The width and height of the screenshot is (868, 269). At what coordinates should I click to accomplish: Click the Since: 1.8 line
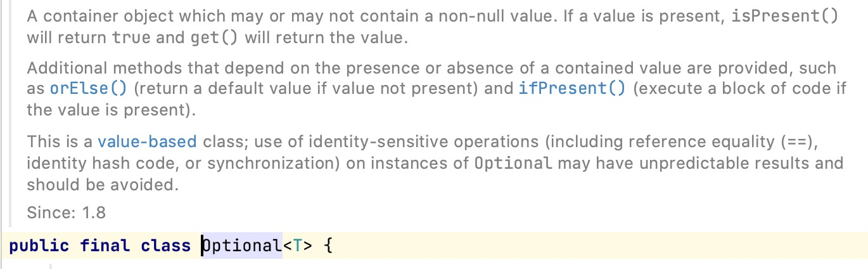(x=66, y=213)
